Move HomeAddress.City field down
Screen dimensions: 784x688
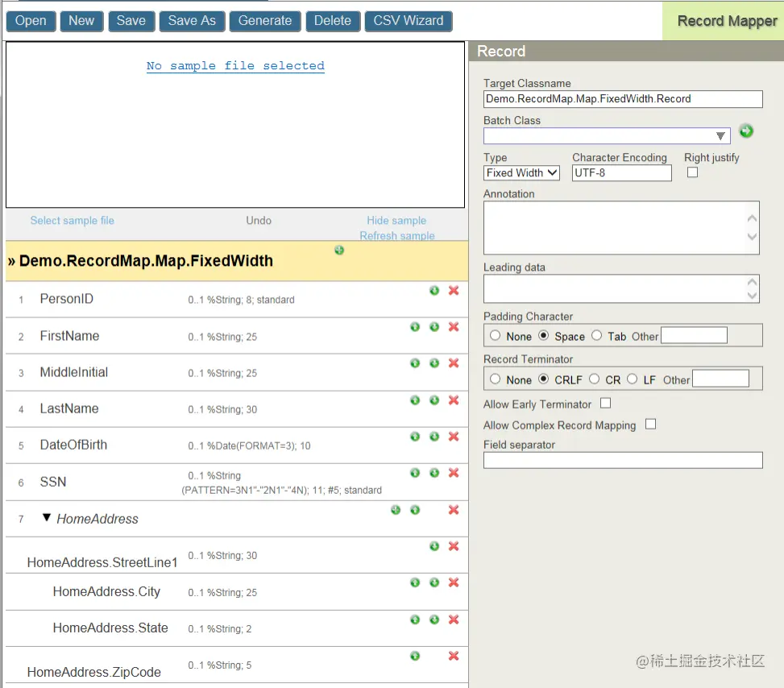(434, 583)
